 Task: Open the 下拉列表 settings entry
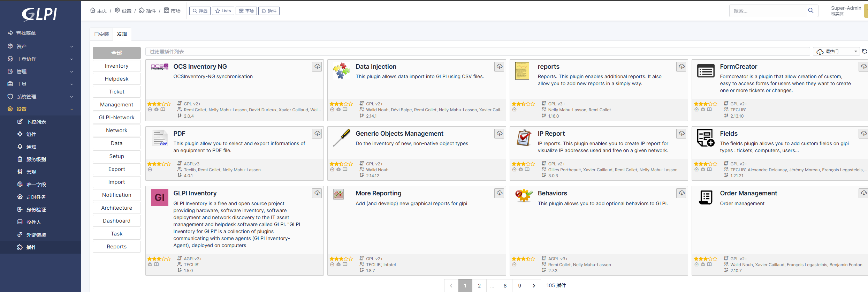(40, 121)
